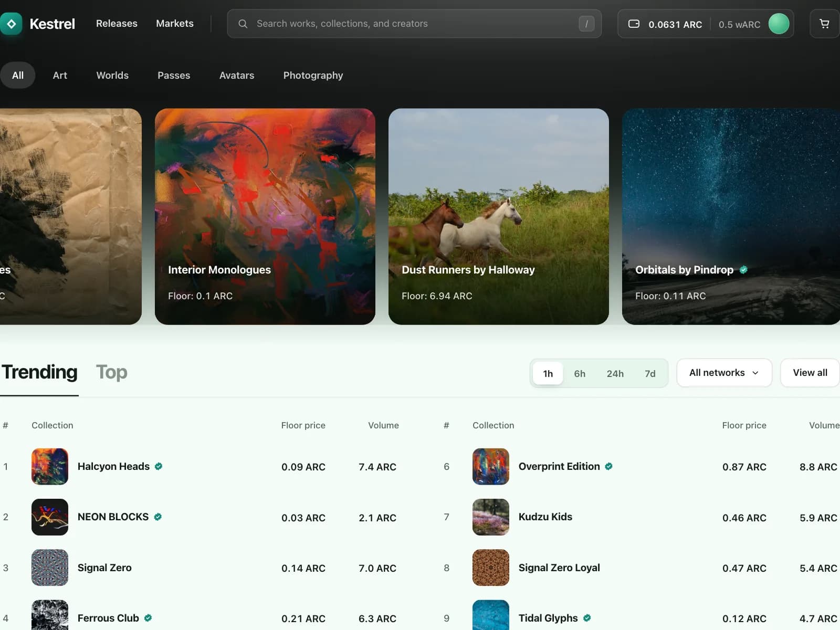840x630 pixels.
Task: Select the 6h time range
Action: [x=580, y=373]
